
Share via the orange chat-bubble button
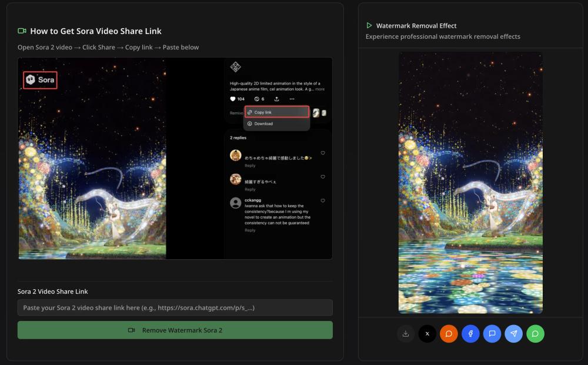[449, 333]
